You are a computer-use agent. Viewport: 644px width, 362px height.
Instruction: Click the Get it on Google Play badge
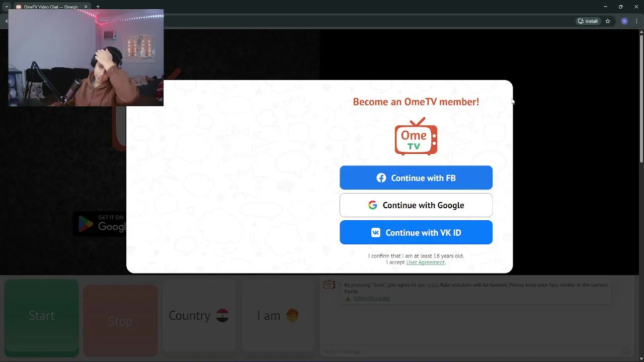(x=100, y=224)
